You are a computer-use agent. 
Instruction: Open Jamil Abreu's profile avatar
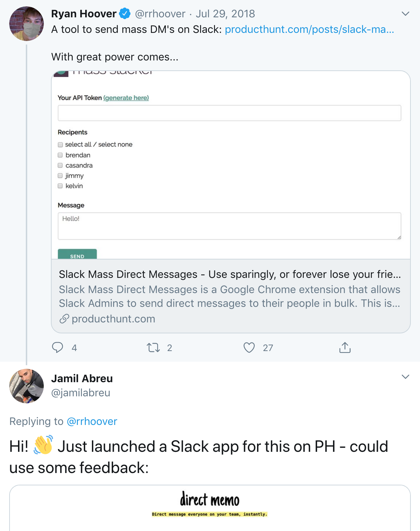pos(27,386)
